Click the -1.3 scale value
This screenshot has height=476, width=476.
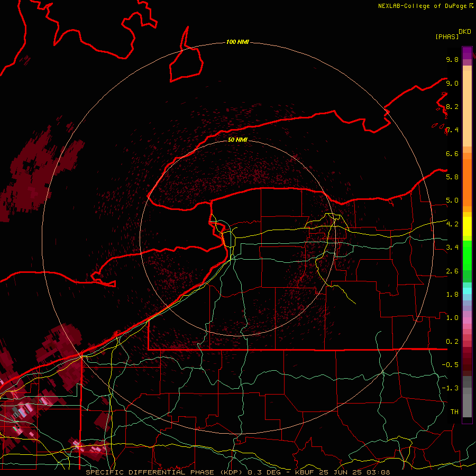pyautogui.click(x=450, y=388)
